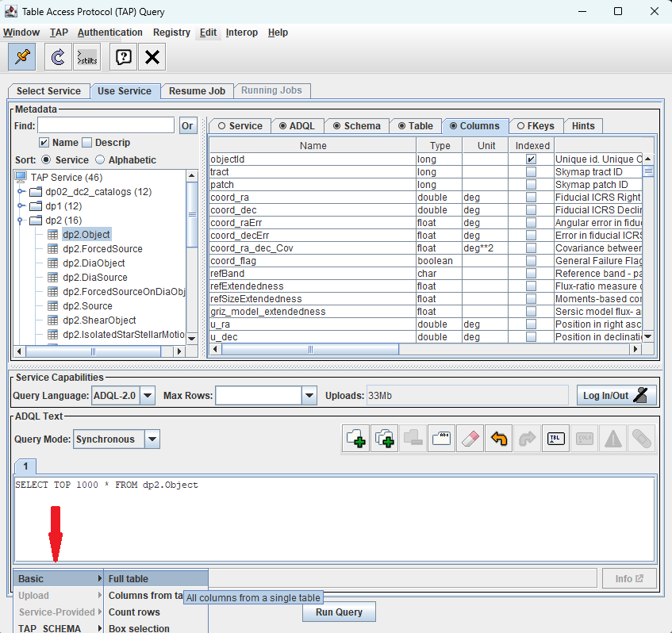This screenshot has height=633, width=672.
Task: Click the reload service metadata icon
Action: (x=58, y=56)
